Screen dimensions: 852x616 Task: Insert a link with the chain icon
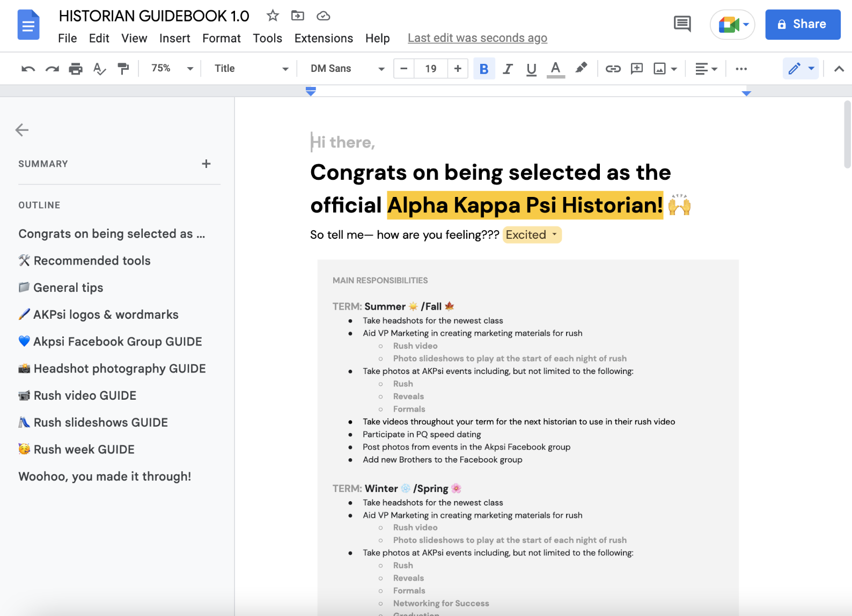(x=613, y=69)
